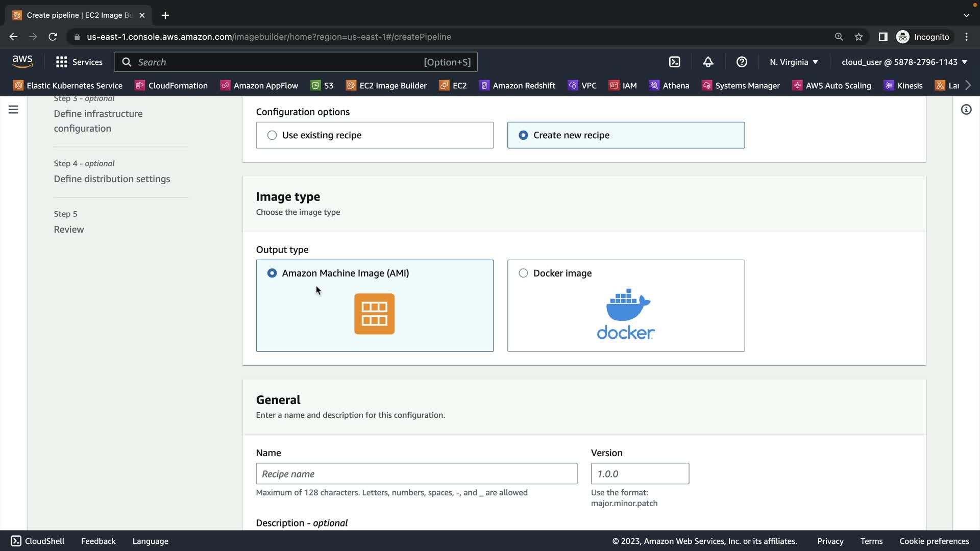Select the Docker image output type
The height and width of the screenshot is (551, 980).
pyautogui.click(x=523, y=273)
